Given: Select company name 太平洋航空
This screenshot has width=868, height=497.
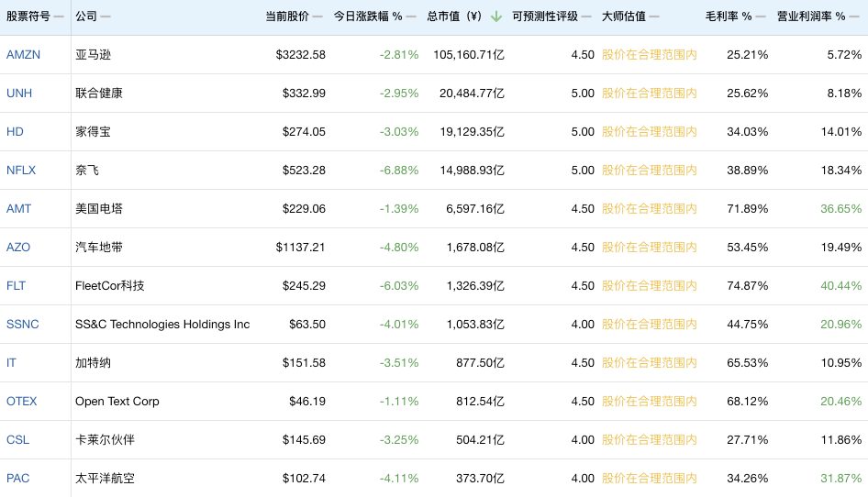Looking at the screenshot, I should 106,478.
